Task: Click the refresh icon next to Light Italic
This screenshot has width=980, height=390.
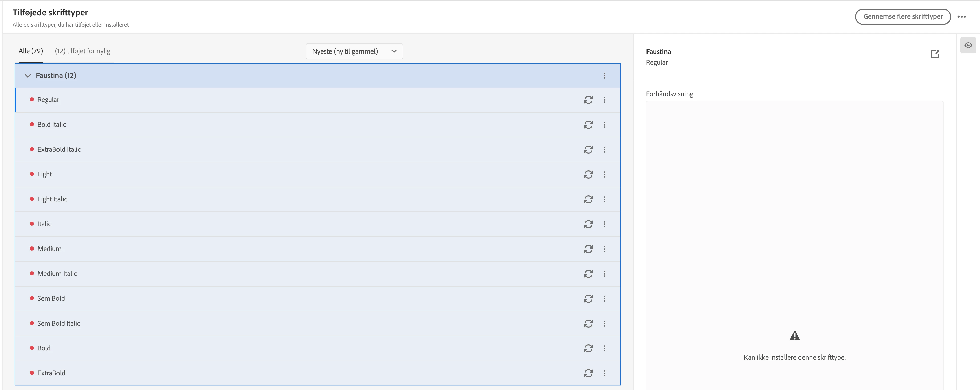Action: pos(588,199)
